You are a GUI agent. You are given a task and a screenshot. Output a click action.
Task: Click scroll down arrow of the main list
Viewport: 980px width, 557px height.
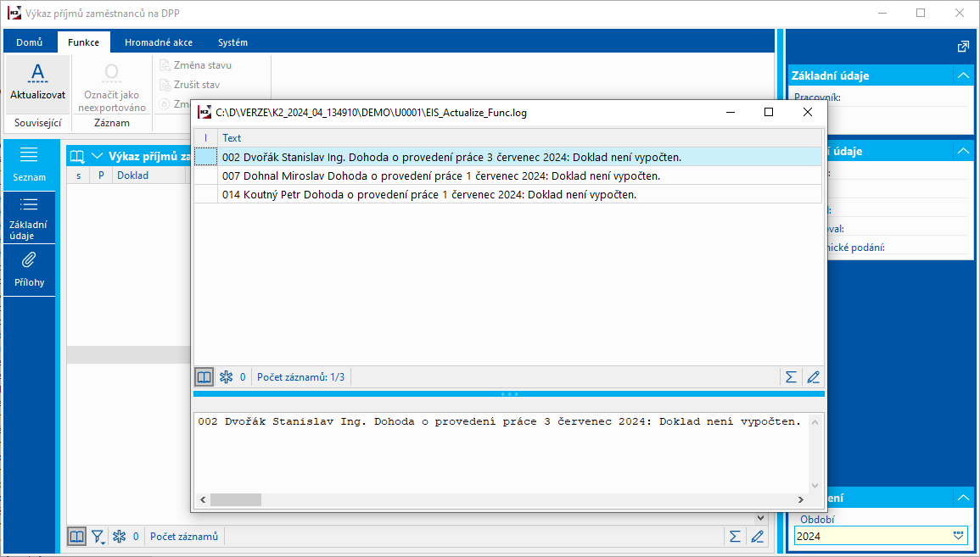(760, 518)
